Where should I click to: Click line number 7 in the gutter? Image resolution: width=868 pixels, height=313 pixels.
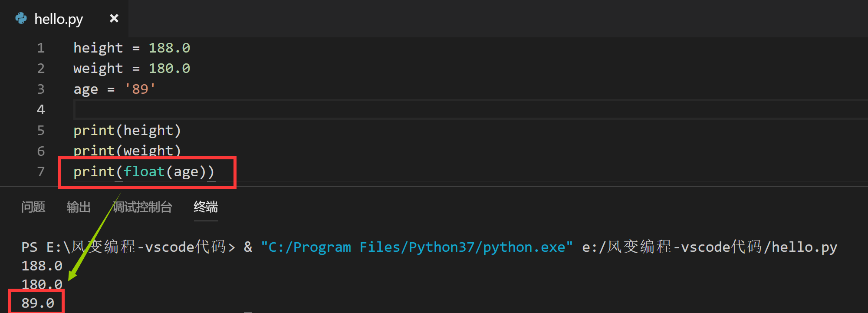click(41, 171)
